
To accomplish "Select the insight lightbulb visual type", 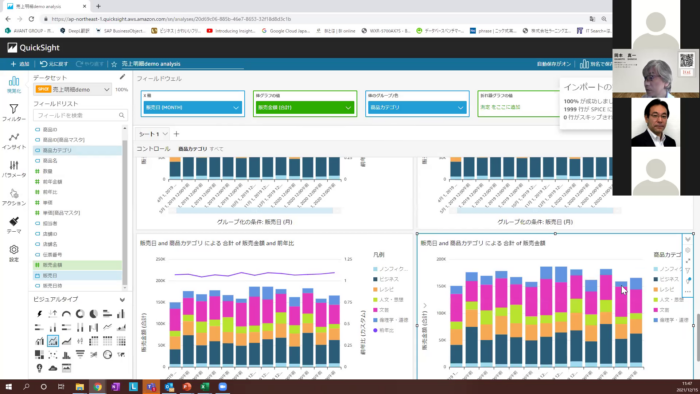I will tap(39, 368).
